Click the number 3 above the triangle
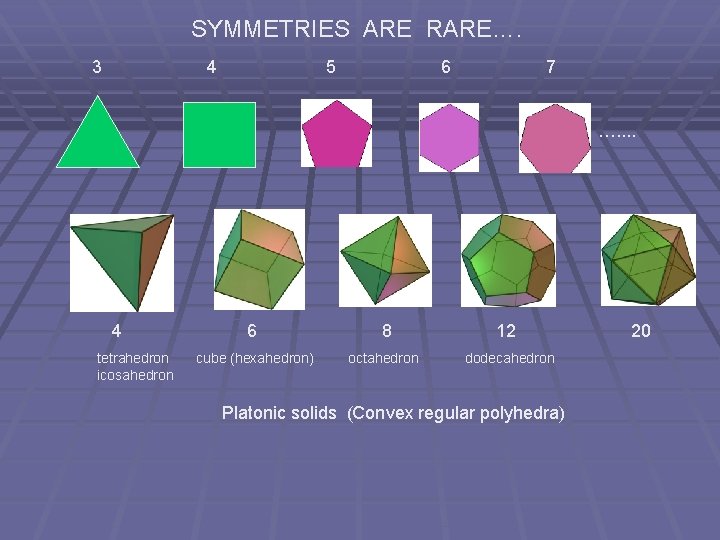This screenshot has height=540, width=720. click(x=96, y=67)
